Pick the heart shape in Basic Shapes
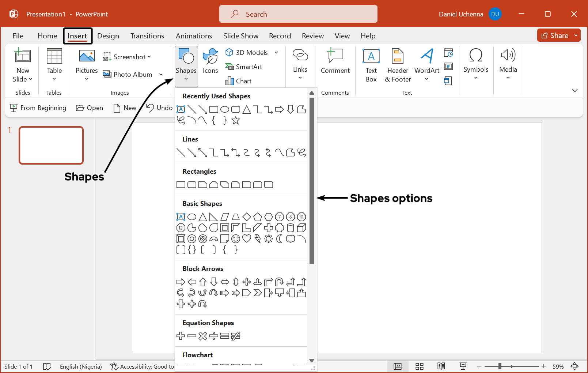The image size is (588, 373). pyautogui.click(x=247, y=239)
